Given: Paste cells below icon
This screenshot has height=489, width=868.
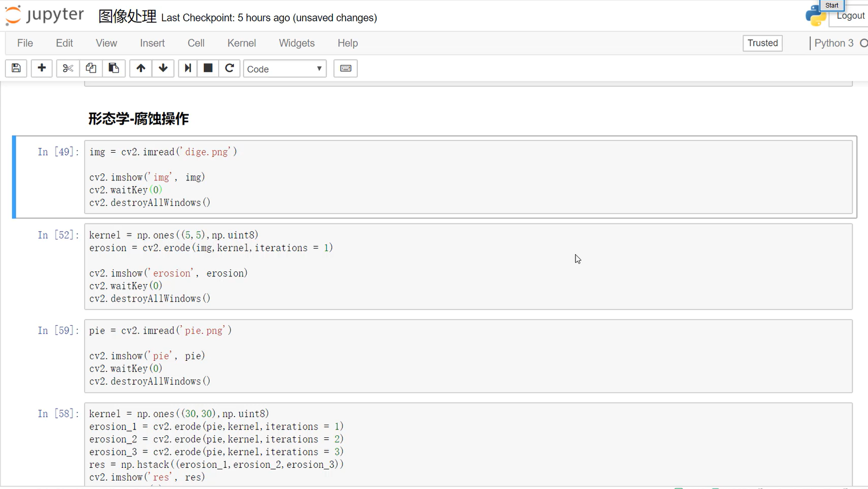Looking at the screenshot, I should coord(114,68).
